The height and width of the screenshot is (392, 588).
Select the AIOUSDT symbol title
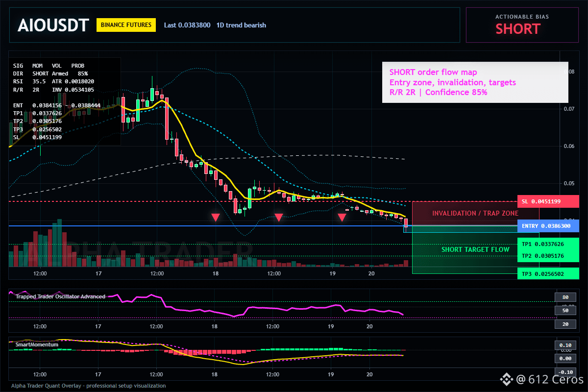tap(53, 25)
